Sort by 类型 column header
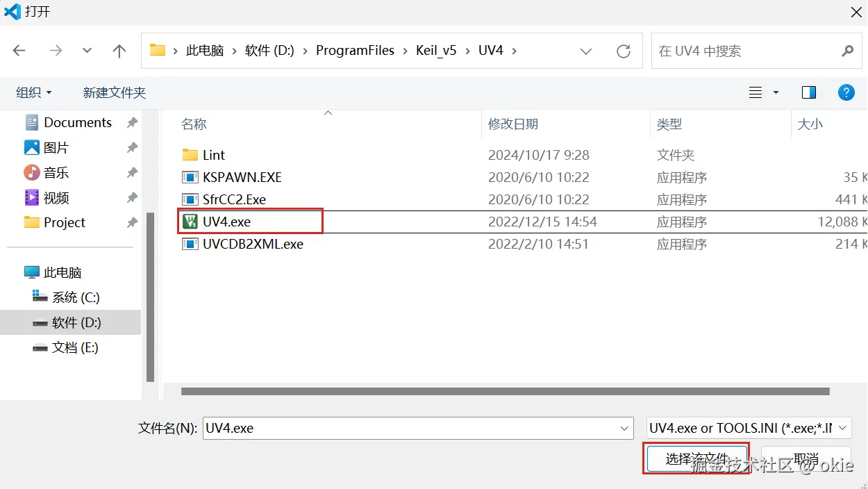The image size is (868, 489). [669, 124]
